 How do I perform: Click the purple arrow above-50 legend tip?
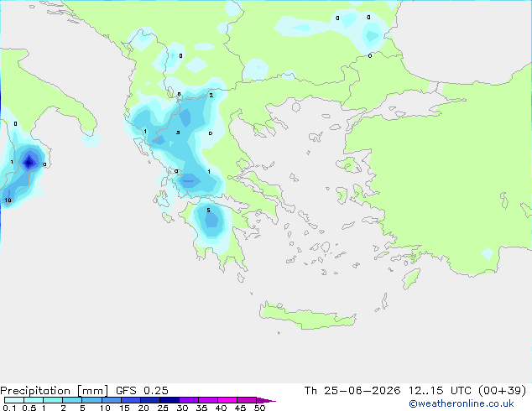[266, 400]
